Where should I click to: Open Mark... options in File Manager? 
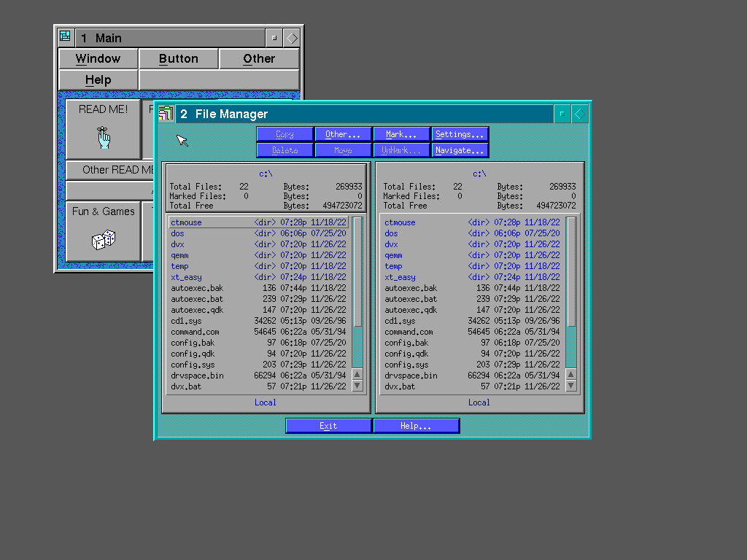point(401,134)
